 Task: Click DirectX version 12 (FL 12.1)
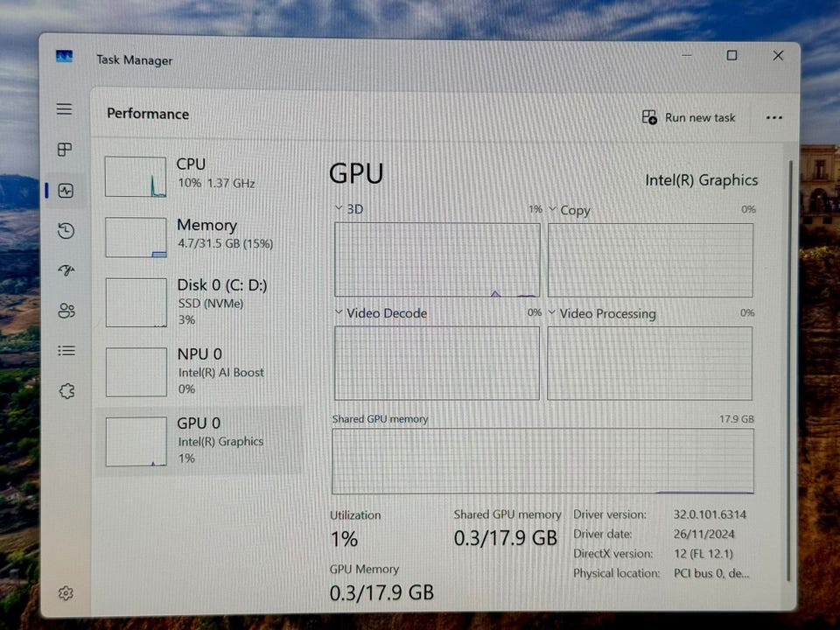[703, 554]
